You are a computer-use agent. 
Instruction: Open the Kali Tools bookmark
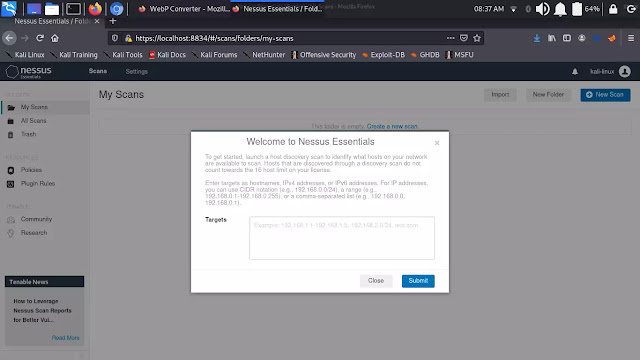coord(123,55)
